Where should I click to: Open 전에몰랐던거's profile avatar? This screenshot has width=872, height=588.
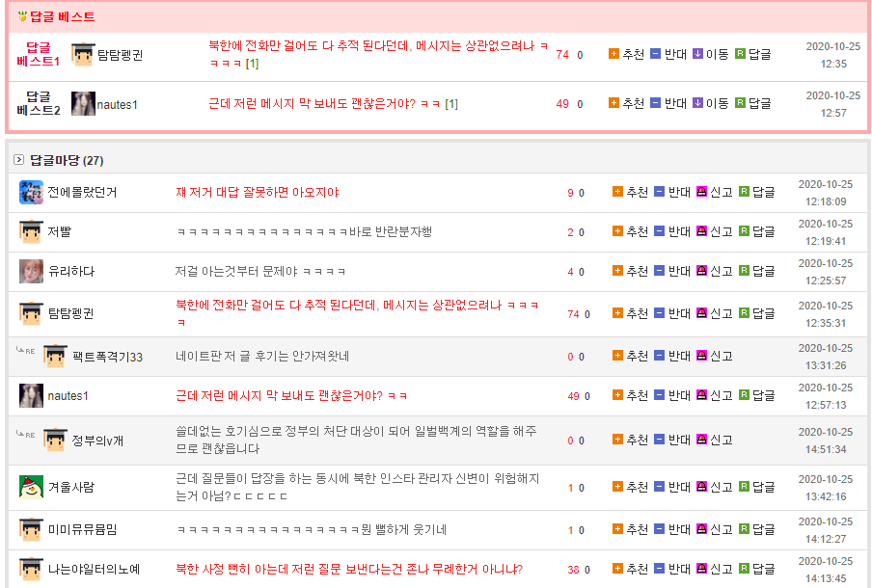click(31, 193)
